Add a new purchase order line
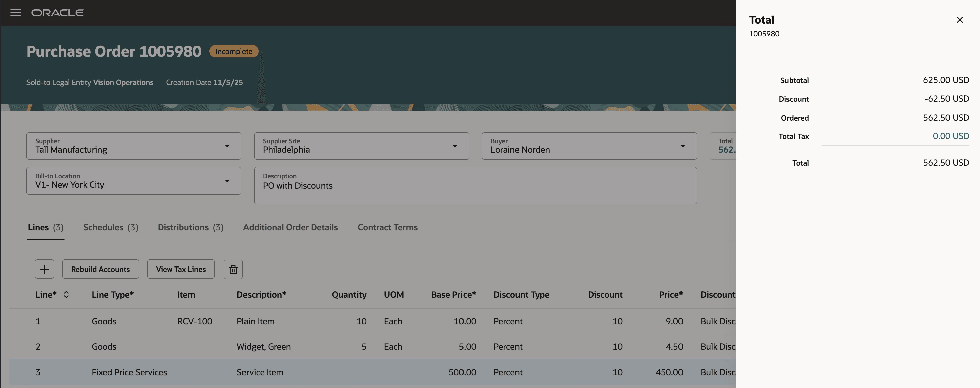Screen dimensions: 980x388 point(44,269)
